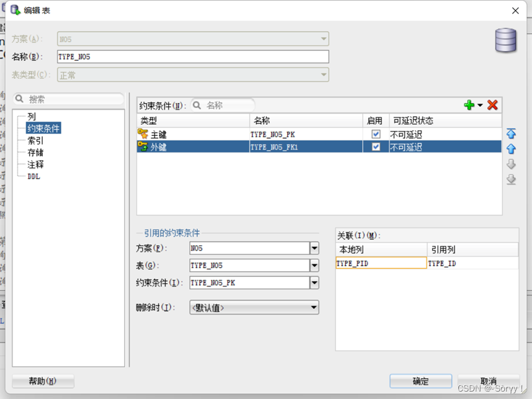The image size is (532, 399).
Task: Move constraint to top arrow icon
Action: (511, 133)
